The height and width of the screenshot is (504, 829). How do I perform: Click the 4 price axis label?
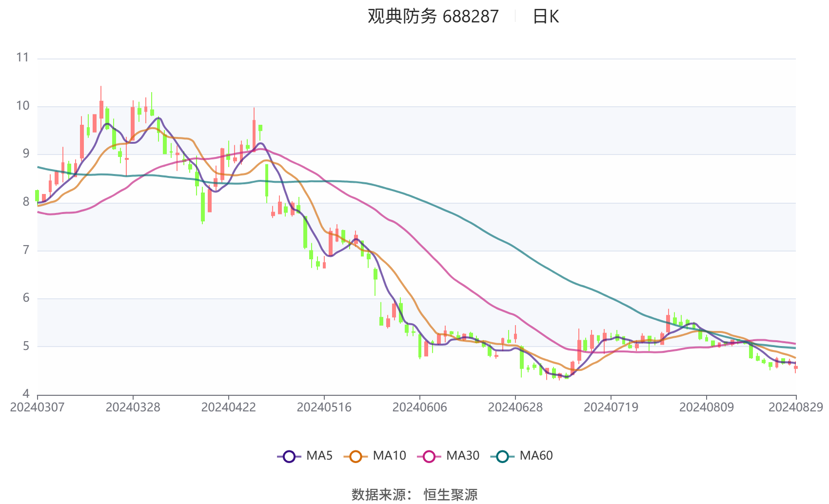(26, 393)
